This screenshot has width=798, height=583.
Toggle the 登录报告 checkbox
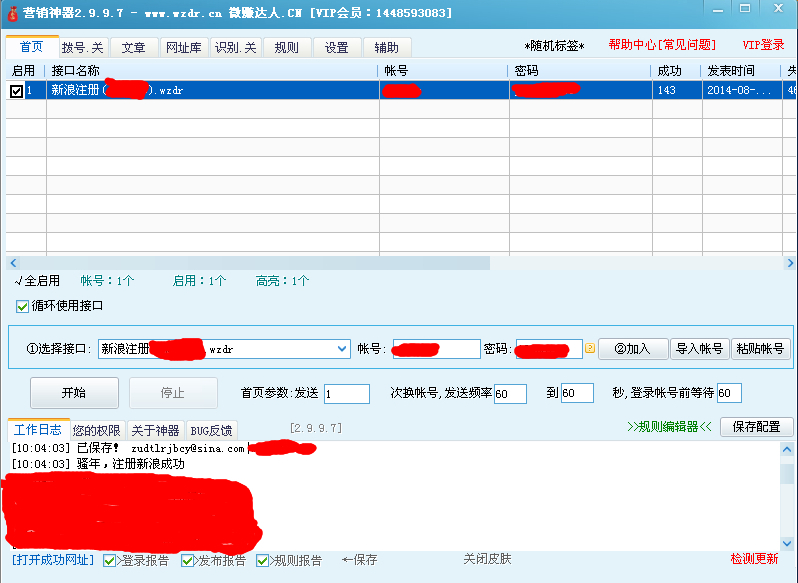109,561
